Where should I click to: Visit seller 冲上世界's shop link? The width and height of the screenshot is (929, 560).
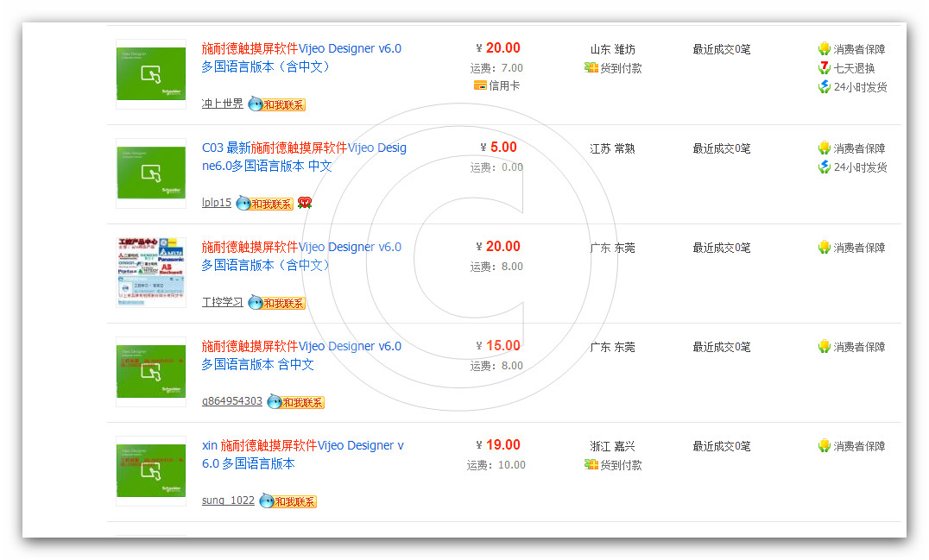click(x=222, y=104)
